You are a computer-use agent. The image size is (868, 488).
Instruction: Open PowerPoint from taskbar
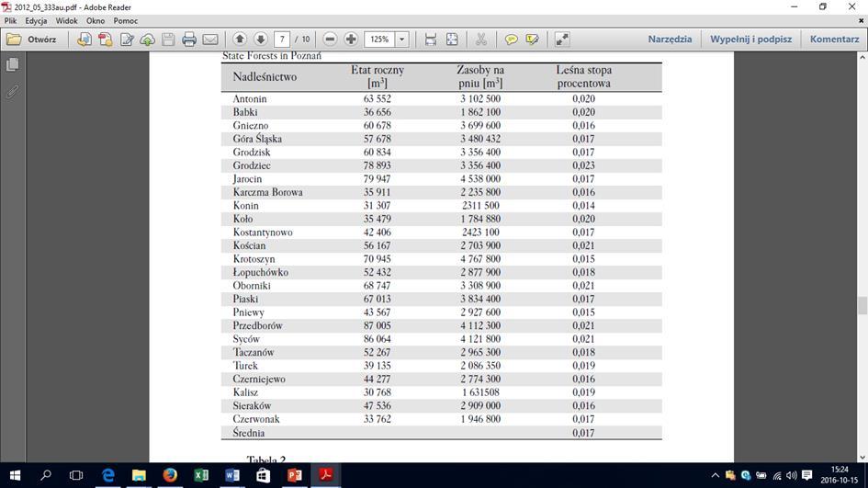[295, 475]
